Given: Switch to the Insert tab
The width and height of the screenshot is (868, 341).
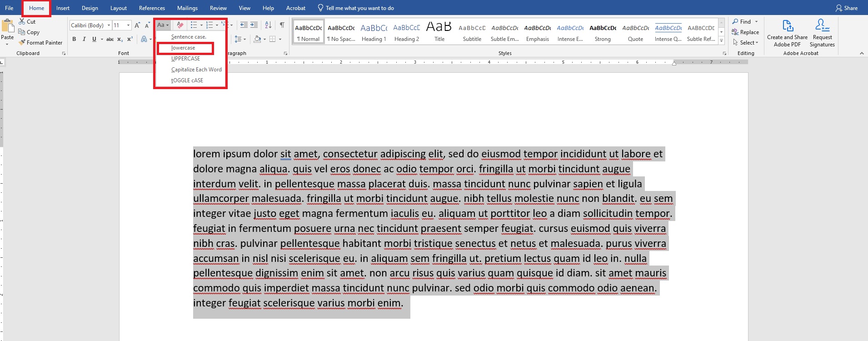Looking at the screenshot, I should pos(63,8).
